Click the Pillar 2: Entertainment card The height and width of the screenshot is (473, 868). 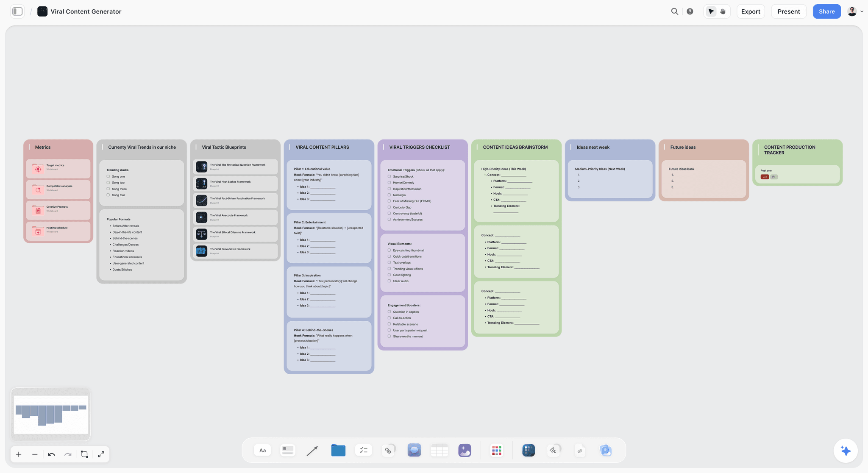point(329,238)
